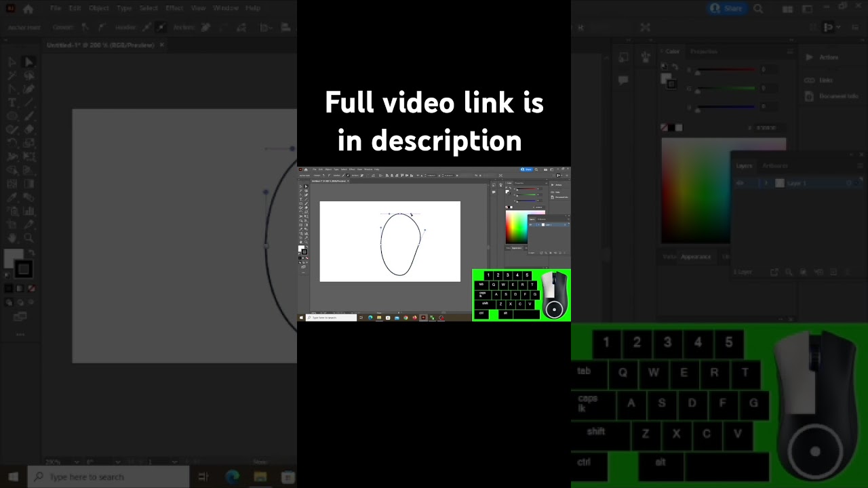868x488 pixels.
Task: Activate the Stroke box in background toolbar
Action: pyautogui.click(x=23, y=270)
